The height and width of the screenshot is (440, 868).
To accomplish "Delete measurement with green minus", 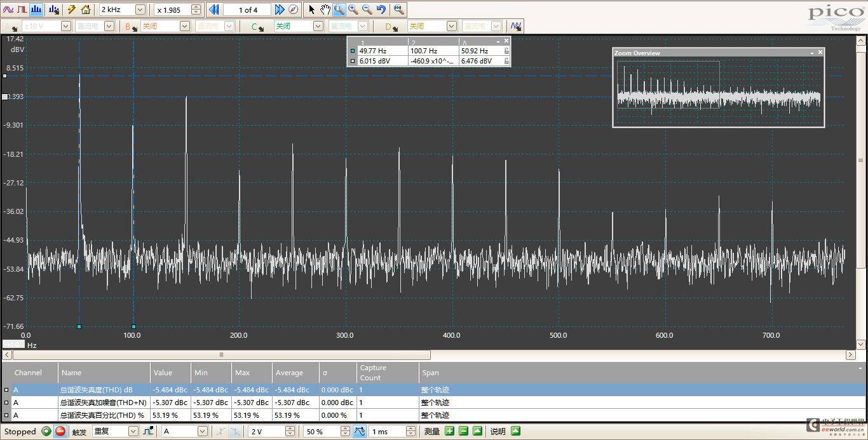I will click(x=463, y=431).
